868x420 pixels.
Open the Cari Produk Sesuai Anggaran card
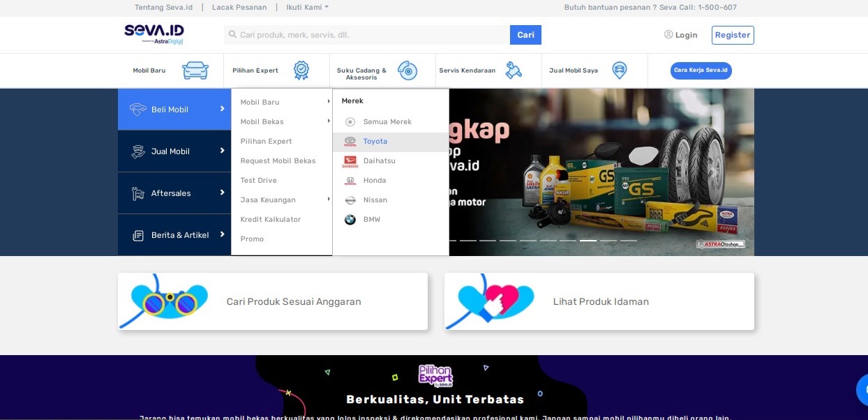(273, 301)
